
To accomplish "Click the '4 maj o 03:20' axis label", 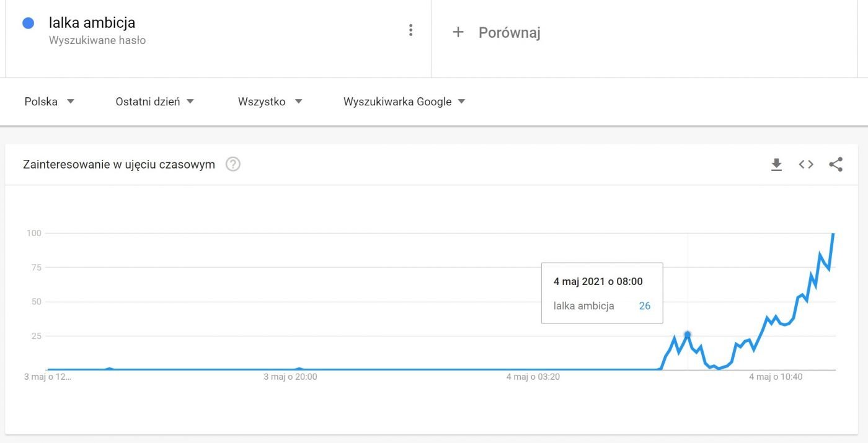I will coord(533,377).
